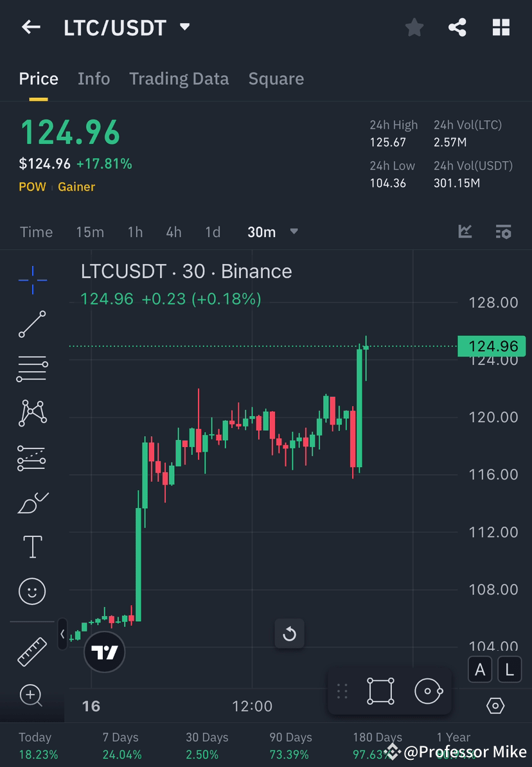Select the measure ruler tool

click(x=32, y=650)
